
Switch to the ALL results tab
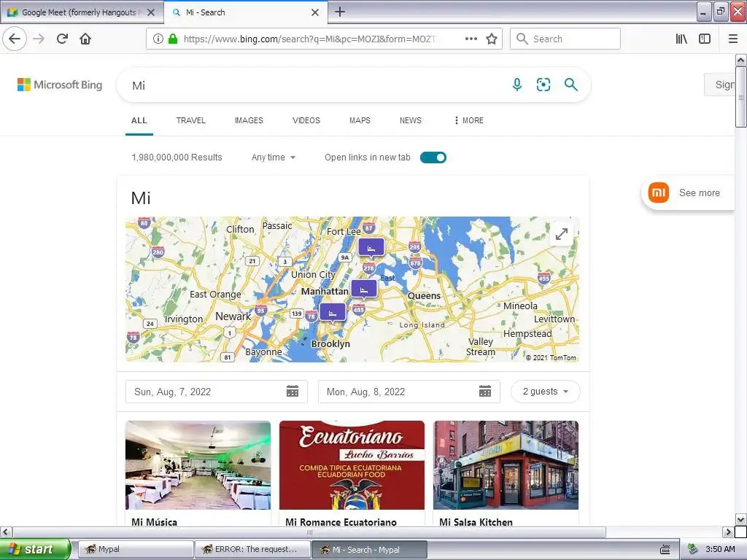[x=139, y=120]
